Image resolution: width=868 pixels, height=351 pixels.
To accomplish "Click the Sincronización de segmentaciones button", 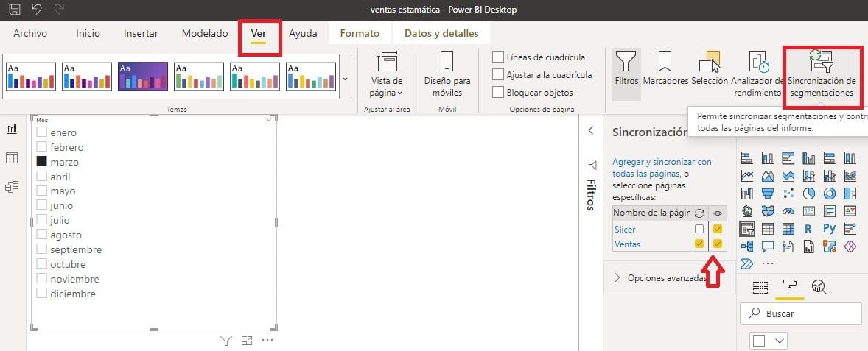I will tap(822, 74).
